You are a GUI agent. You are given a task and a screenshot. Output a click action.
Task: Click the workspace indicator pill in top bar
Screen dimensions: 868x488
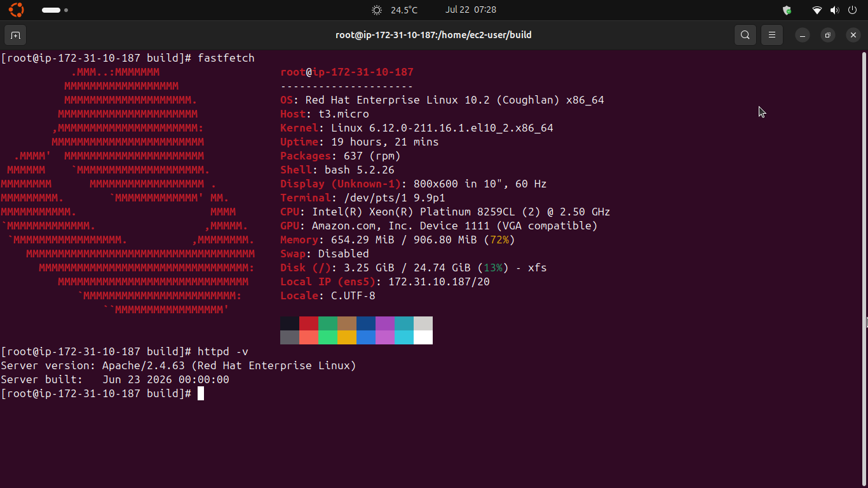point(51,10)
